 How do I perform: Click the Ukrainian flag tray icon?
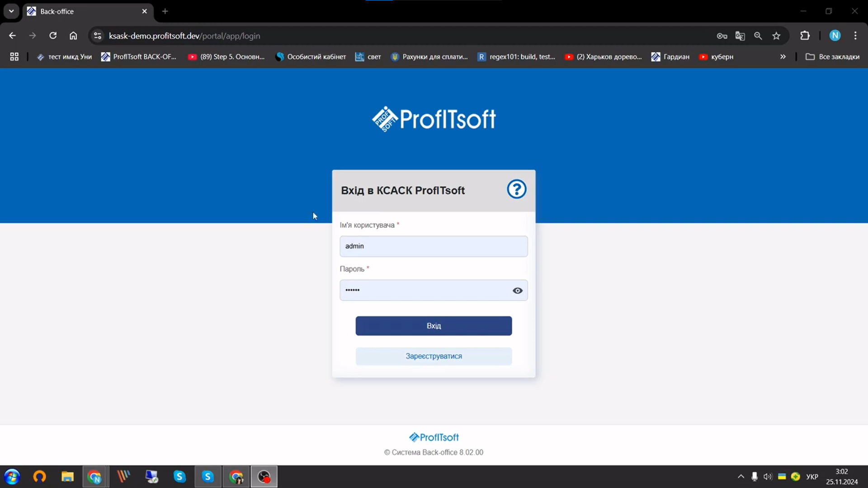[782, 477]
